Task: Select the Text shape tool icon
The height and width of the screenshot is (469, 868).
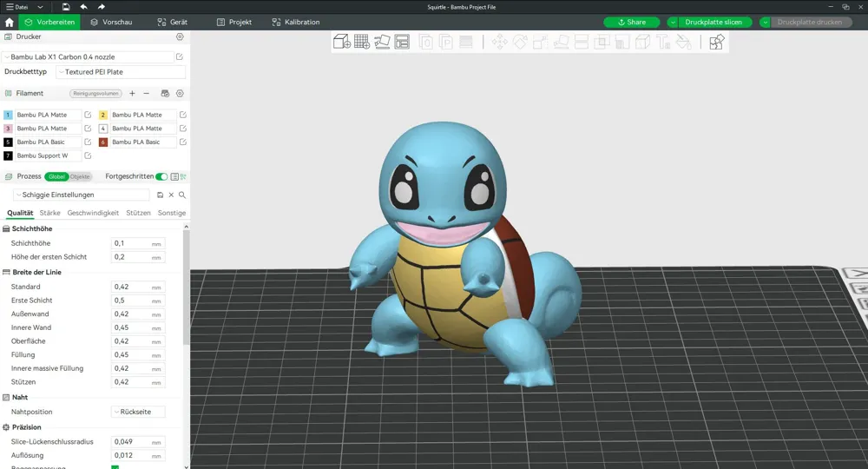Action: click(x=663, y=42)
